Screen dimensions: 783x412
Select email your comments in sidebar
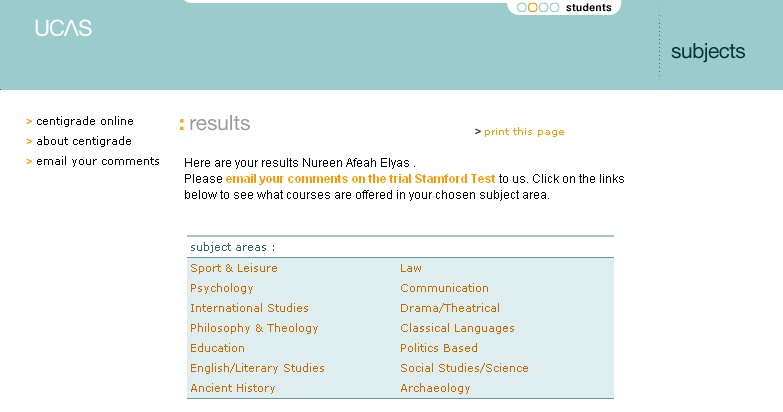(x=98, y=161)
